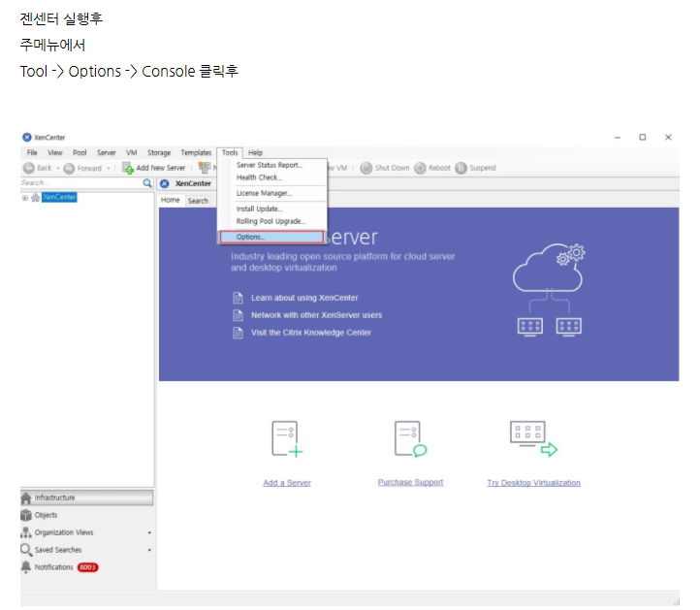Click the Tools menu
This screenshot has height=610, width=700.
(230, 152)
